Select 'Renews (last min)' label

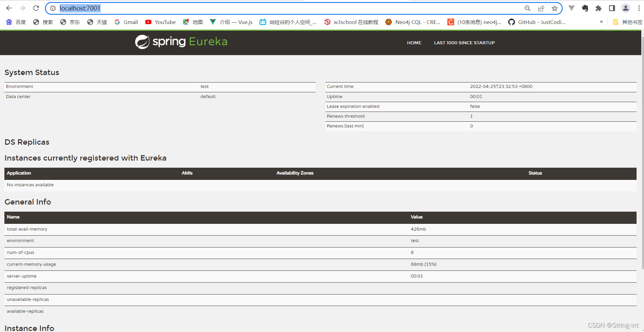click(345, 126)
